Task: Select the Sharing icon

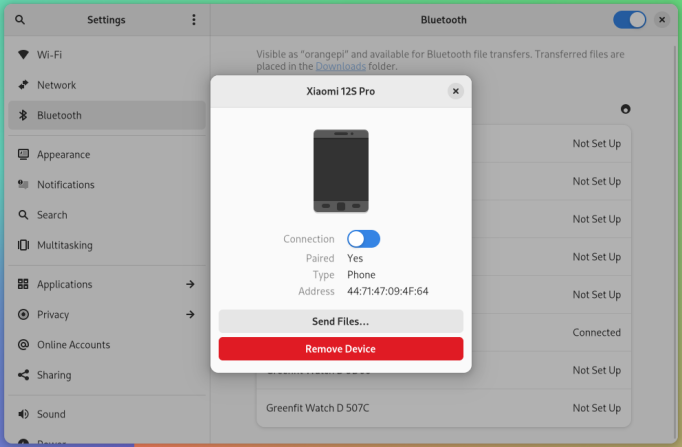Action: [23, 375]
